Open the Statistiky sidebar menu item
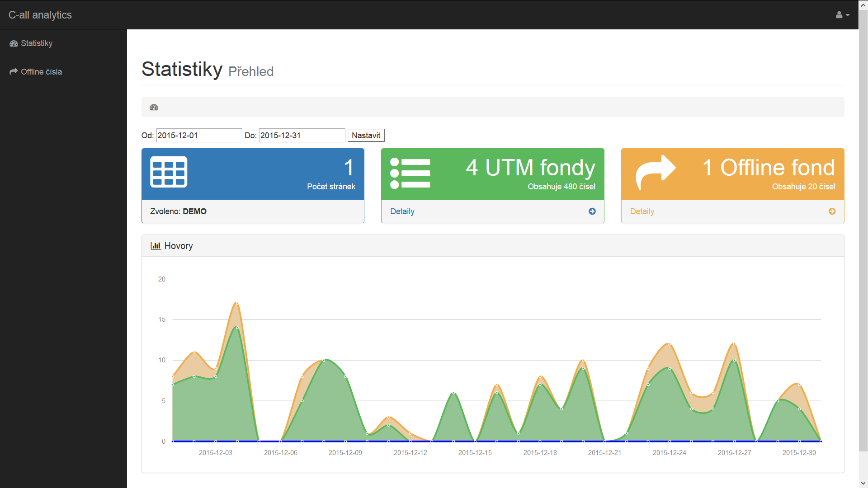This screenshot has height=488, width=868. point(37,43)
